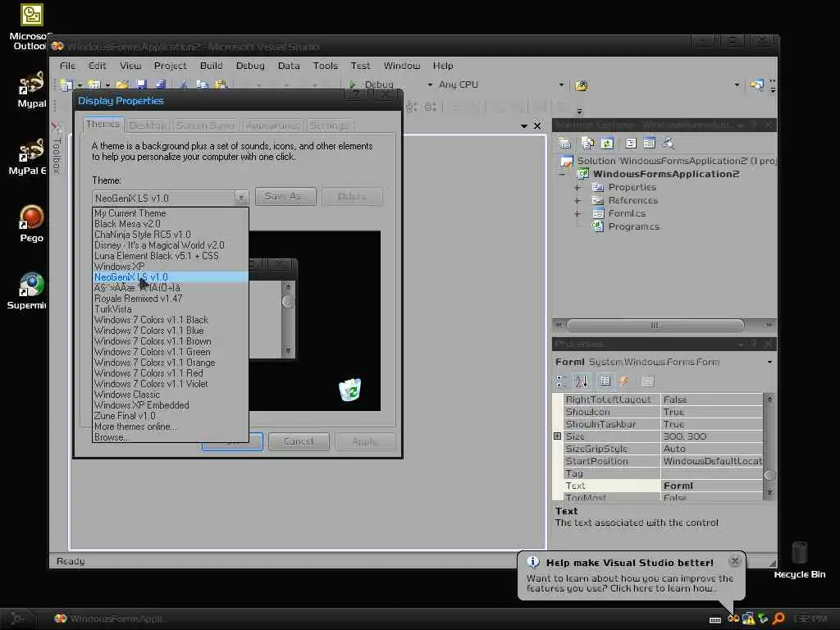
Task: Expand the Size property in Properties grid
Action: 557,436
